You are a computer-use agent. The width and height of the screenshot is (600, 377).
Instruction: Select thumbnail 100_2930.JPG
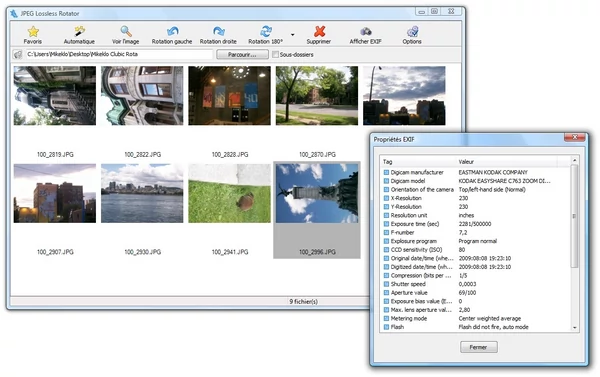pyautogui.click(x=142, y=193)
